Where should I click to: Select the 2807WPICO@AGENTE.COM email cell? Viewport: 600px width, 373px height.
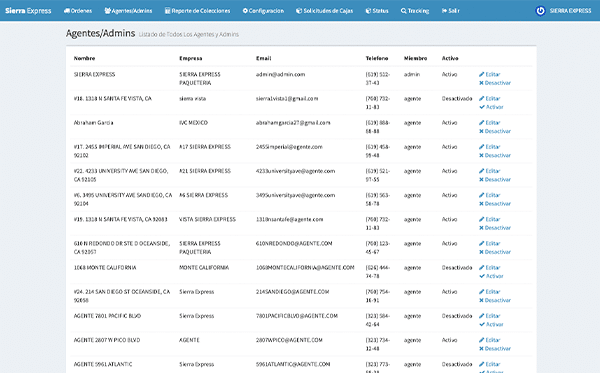(x=289, y=340)
